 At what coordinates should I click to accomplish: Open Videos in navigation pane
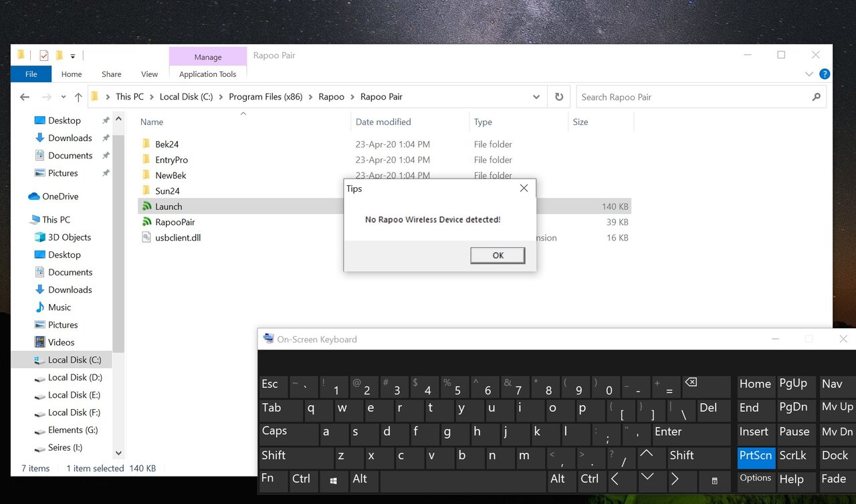tap(61, 342)
